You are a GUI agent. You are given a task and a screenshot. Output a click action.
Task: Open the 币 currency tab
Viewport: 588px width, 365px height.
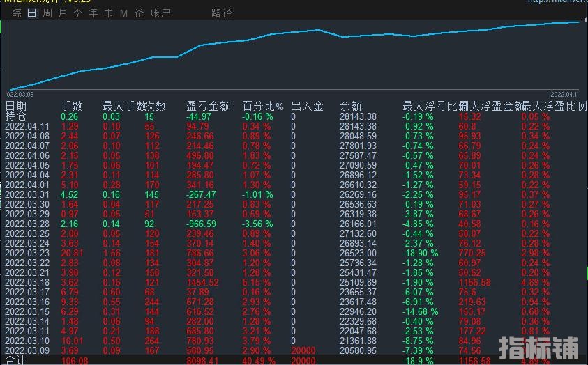[x=108, y=13]
